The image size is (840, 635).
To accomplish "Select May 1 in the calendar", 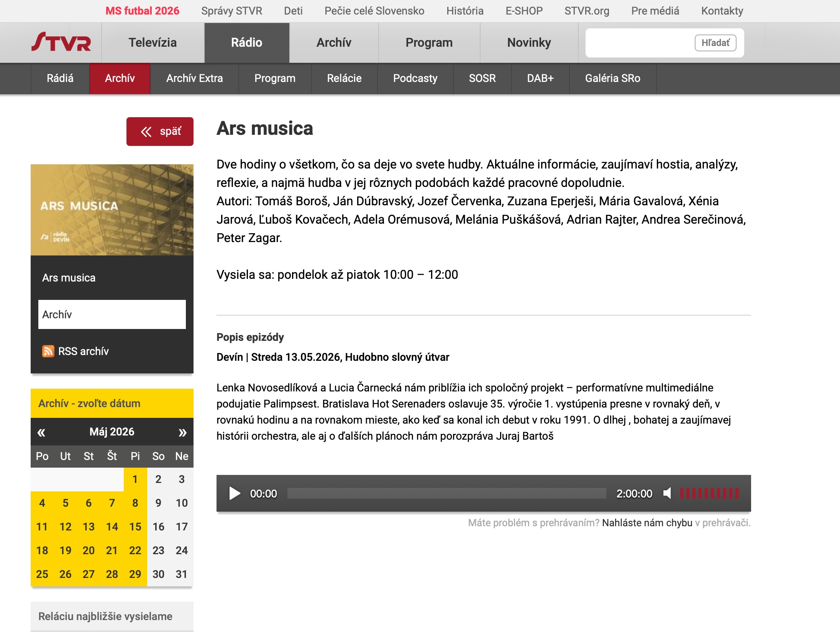I will click(135, 479).
